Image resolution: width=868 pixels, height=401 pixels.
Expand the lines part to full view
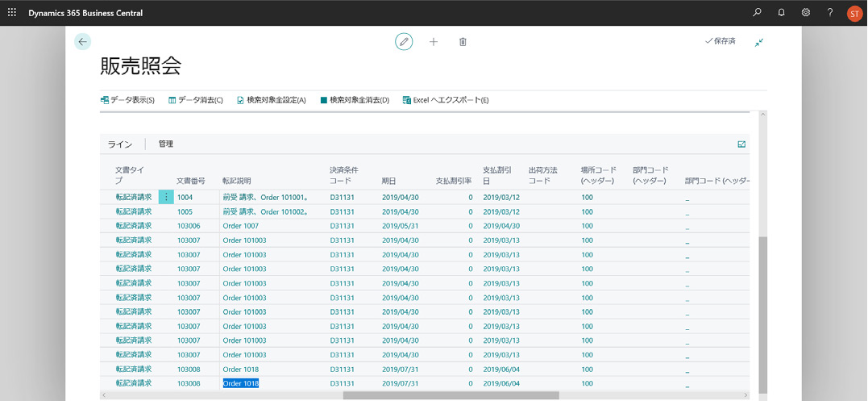741,144
